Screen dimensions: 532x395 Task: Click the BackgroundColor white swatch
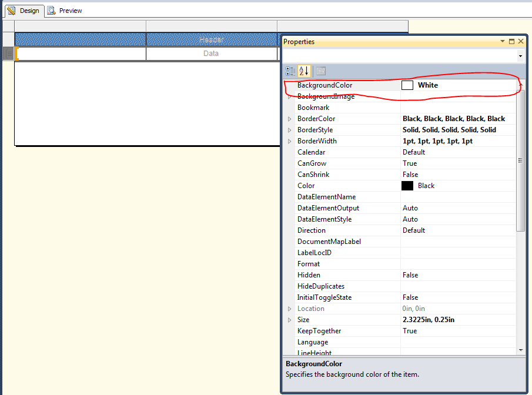[407, 85]
